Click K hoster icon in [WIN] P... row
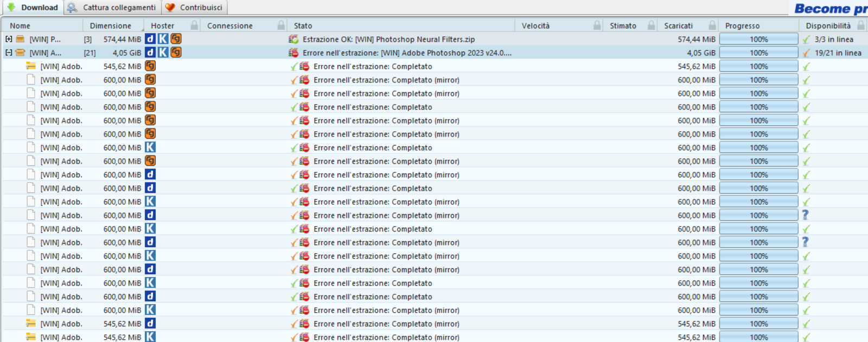Screen dimensions: 868x342 click(163, 39)
